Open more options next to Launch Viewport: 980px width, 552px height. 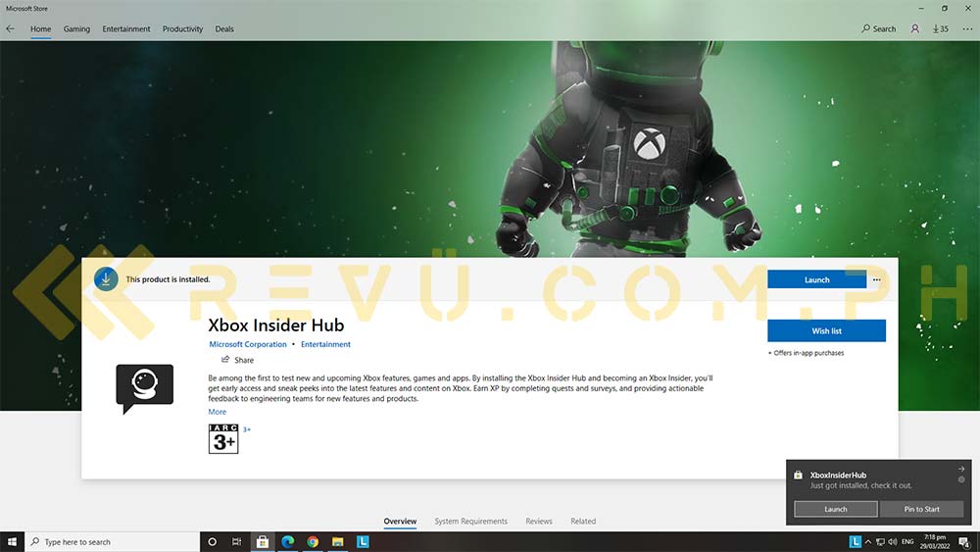pyautogui.click(x=877, y=279)
